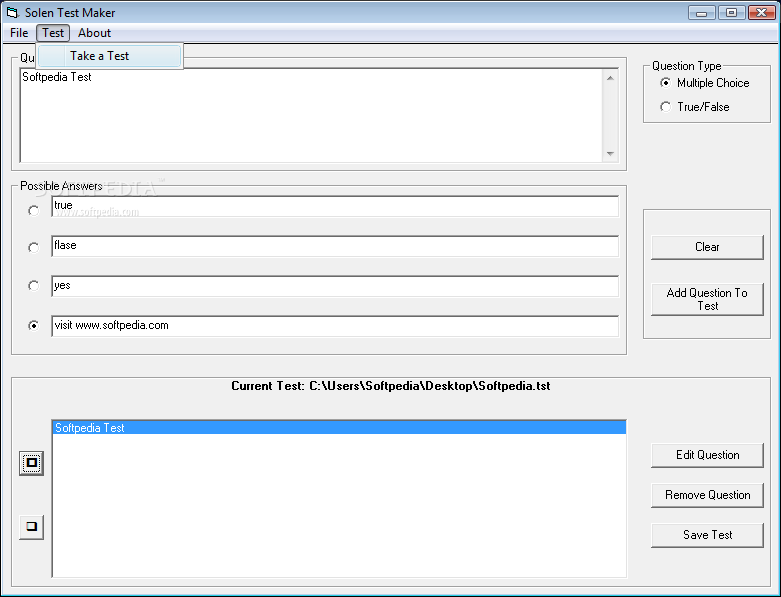This screenshot has width=781, height=597.
Task: Click the Remove Question button
Action: (707, 495)
